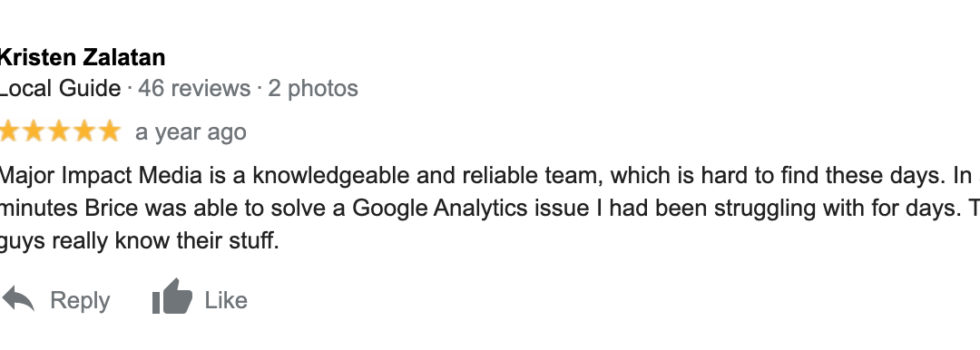The height and width of the screenshot is (350, 980).
Task: Open Kristen Zalatan's reviewer profile
Action: click(82, 57)
